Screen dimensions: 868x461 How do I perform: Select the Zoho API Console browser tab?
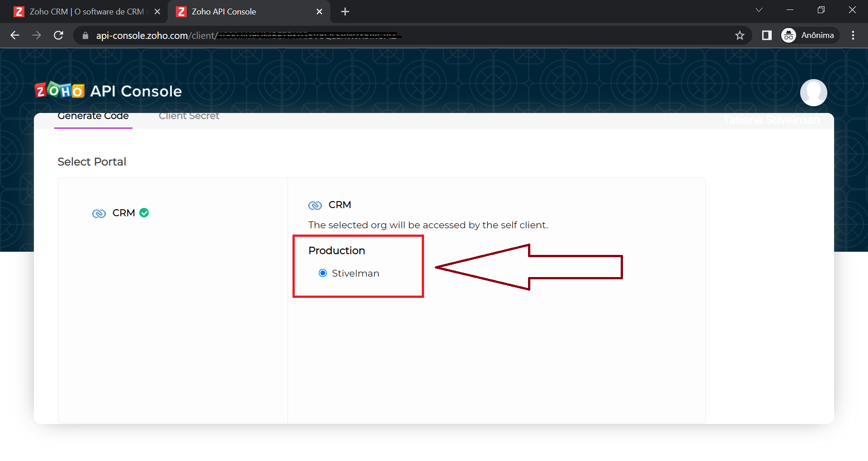tap(249, 12)
